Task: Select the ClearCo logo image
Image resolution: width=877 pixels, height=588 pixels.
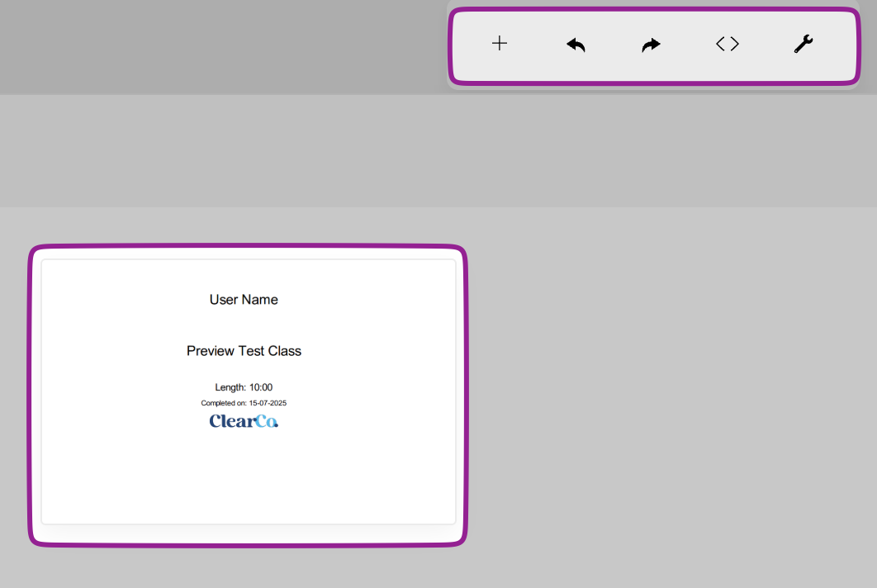Action: click(244, 421)
